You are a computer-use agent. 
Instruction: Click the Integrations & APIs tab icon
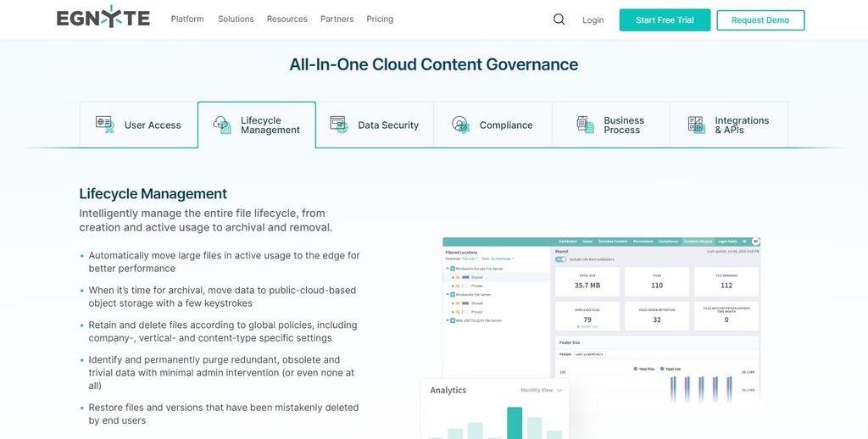(x=697, y=125)
